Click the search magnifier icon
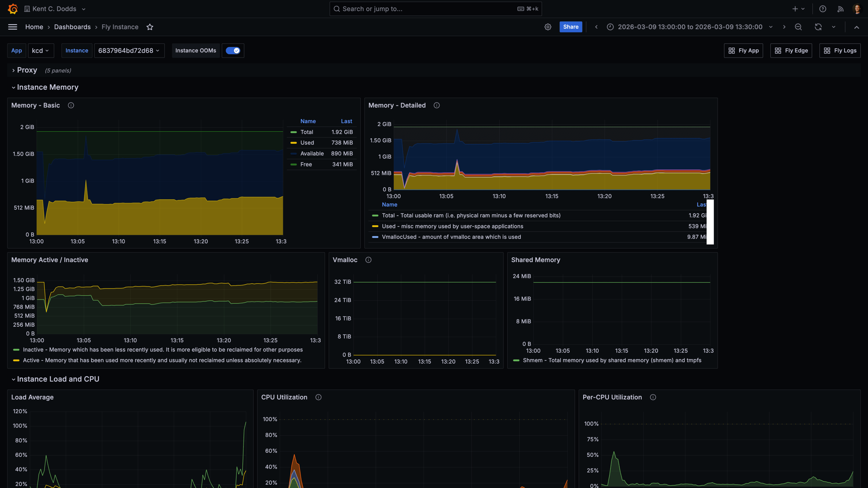 coord(336,9)
